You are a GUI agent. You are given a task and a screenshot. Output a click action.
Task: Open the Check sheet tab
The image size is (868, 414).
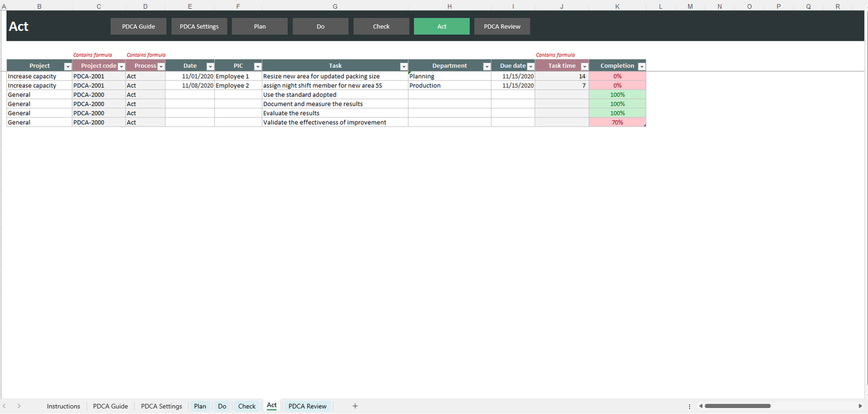coord(247,406)
